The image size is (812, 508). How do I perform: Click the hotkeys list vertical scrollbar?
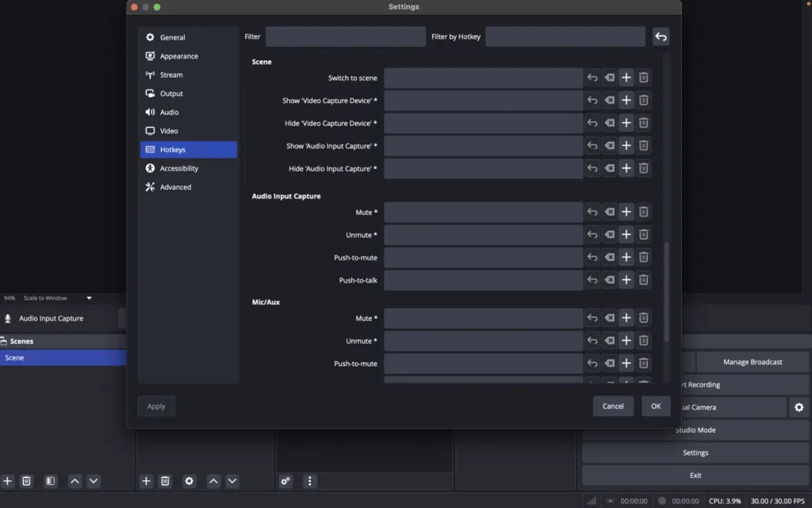pyautogui.click(x=666, y=292)
